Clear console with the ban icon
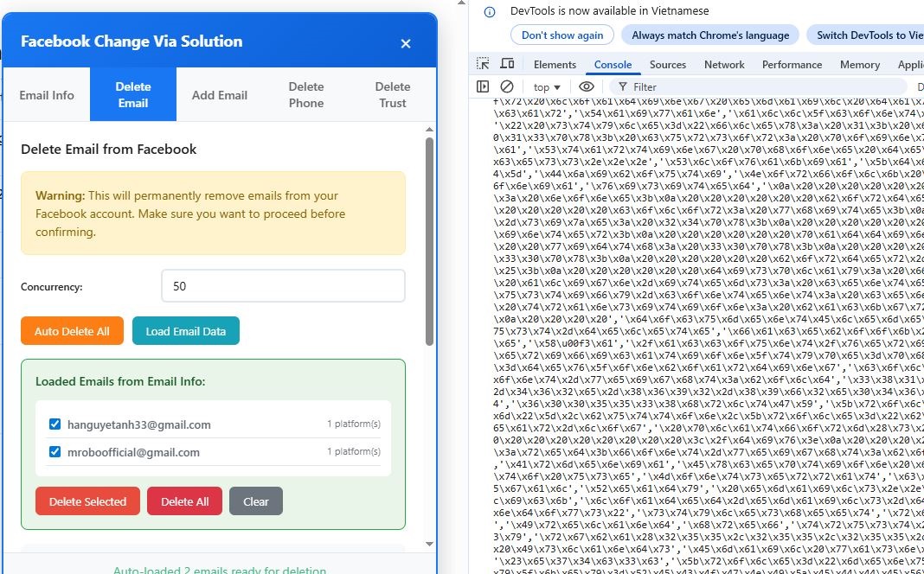Image resolution: width=924 pixels, height=574 pixels. pyautogui.click(x=507, y=86)
